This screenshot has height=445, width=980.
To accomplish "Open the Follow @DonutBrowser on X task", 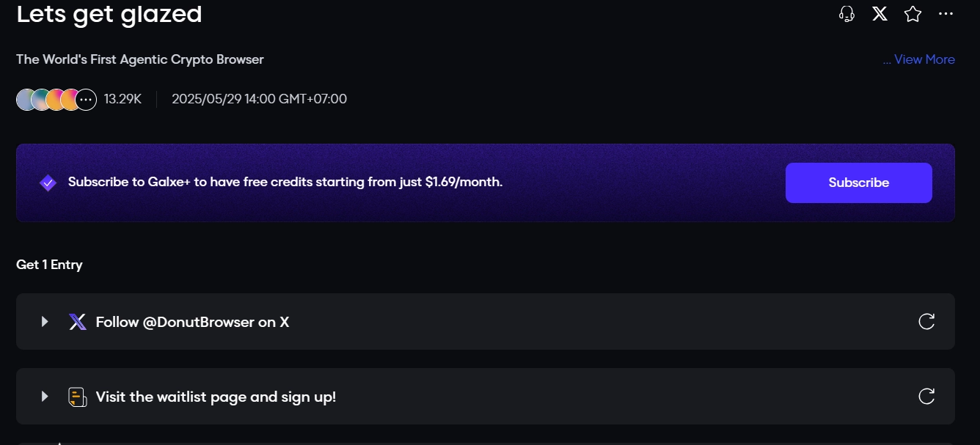I will pyautogui.click(x=486, y=322).
